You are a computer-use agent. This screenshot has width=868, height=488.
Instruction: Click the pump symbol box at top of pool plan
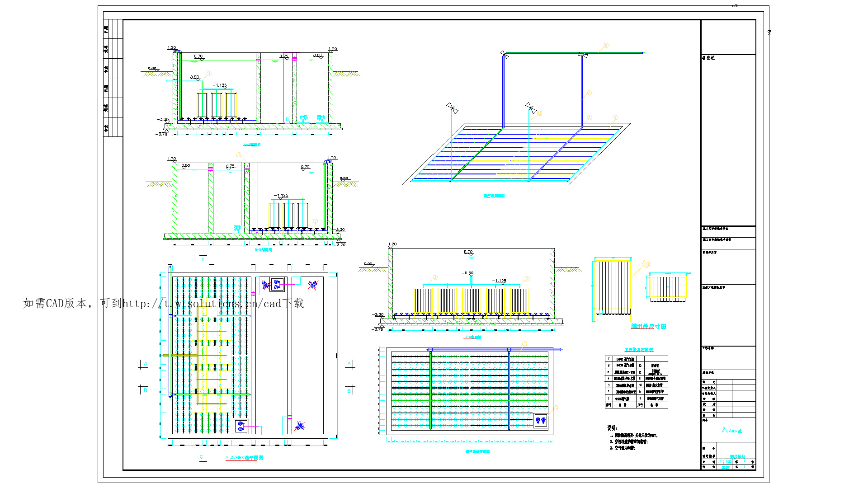coord(277,285)
